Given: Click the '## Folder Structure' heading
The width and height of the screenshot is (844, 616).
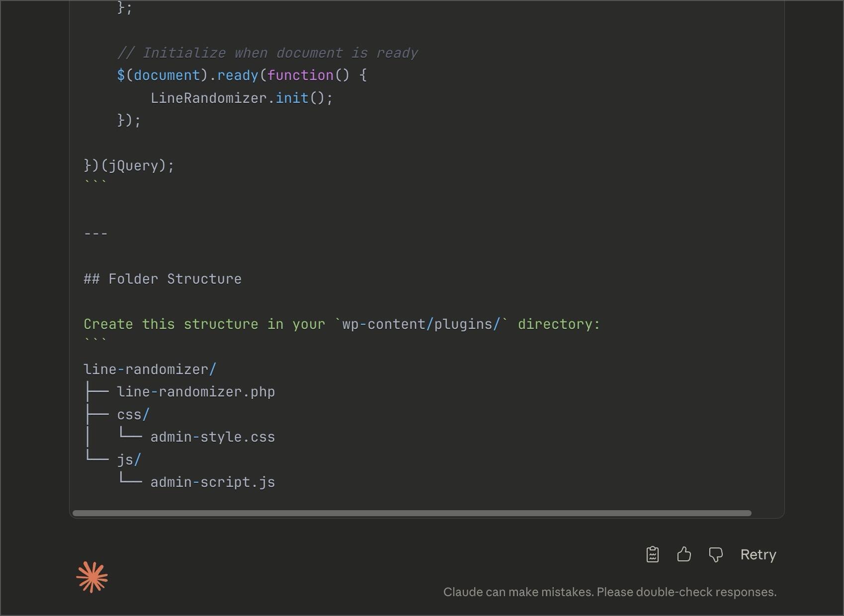Looking at the screenshot, I should pyautogui.click(x=163, y=279).
